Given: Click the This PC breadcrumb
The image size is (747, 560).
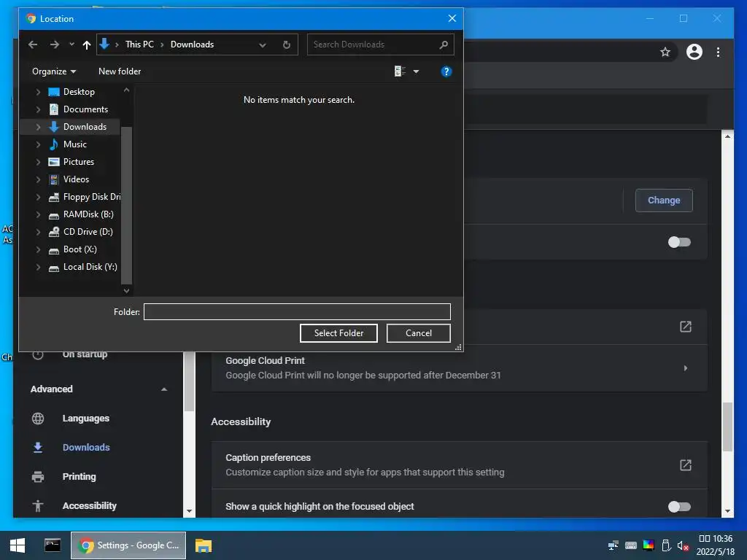Looking at the screenshot, I should point(139,44).
